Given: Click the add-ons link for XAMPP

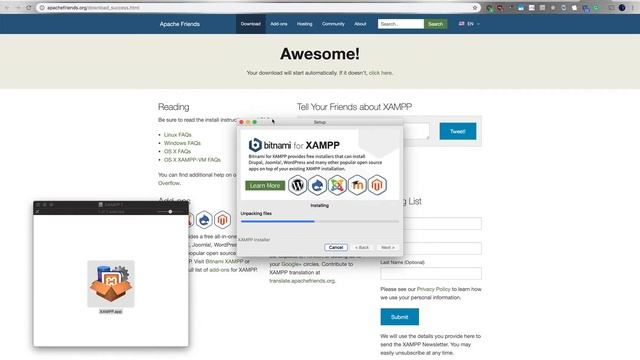Looking at the screenshot, I should (x=219, y=270).
